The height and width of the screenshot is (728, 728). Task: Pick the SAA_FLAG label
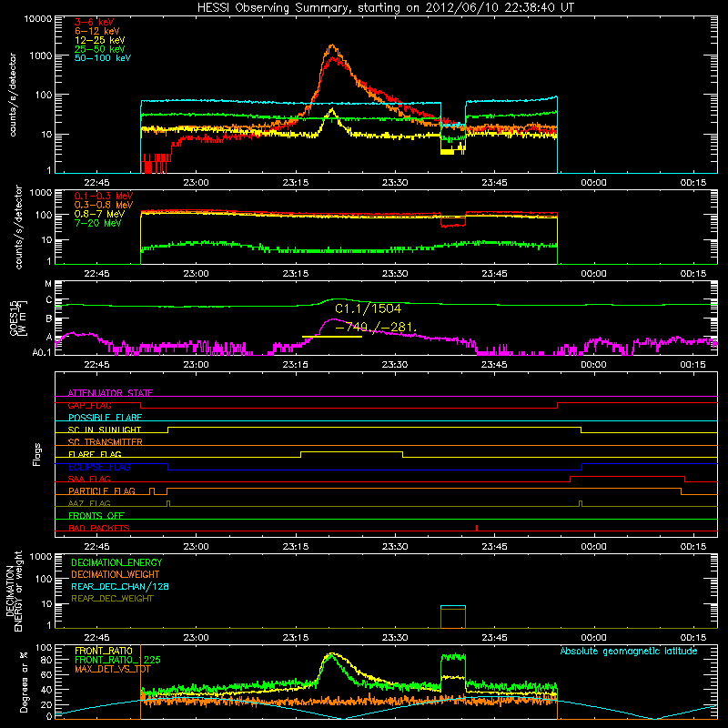(x=89, y=479)
